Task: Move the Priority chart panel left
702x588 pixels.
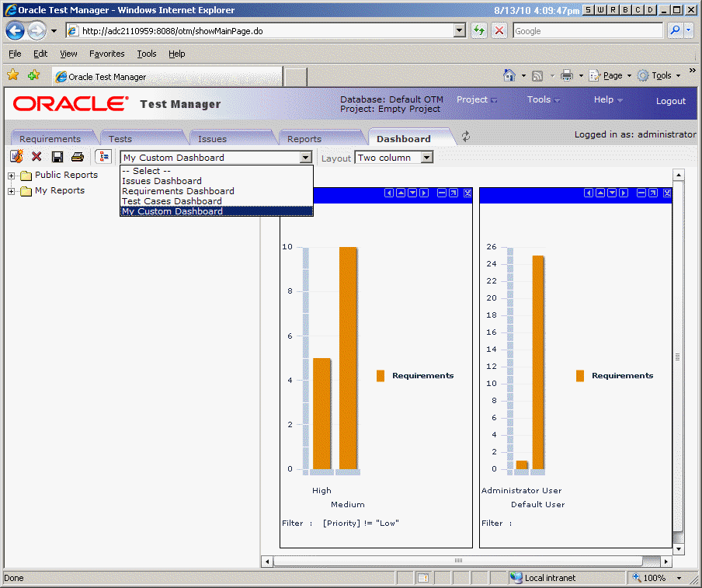Action: pos(389,193)
